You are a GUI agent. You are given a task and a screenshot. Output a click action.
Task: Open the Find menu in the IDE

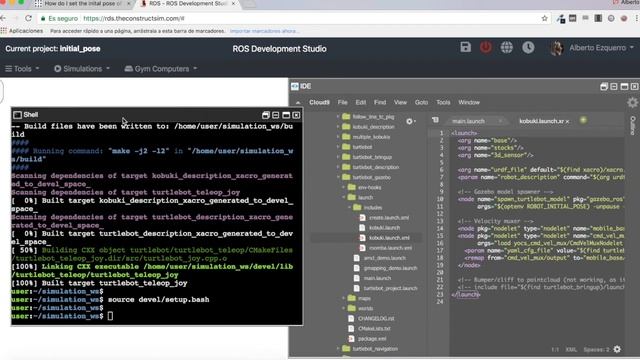pyautogui.click(x=380, y=102)
